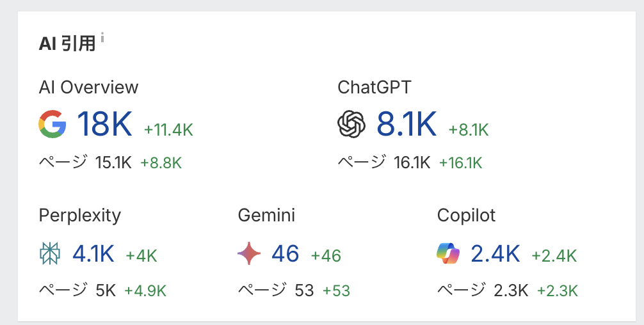The height and width of the screenshot is (325, 644).
Task: Click the Google AI Overview logo icon
Action: click(52, 124)
